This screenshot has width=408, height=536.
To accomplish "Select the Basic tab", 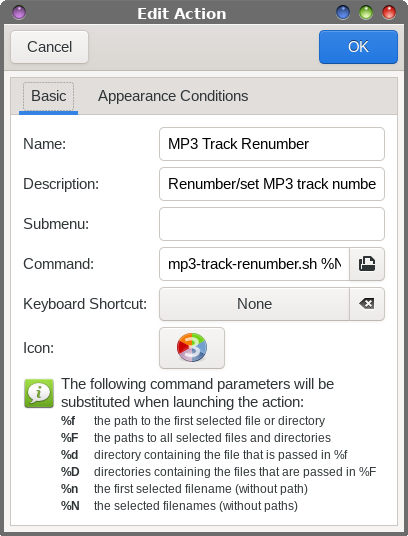I will [x=49, y=96].
